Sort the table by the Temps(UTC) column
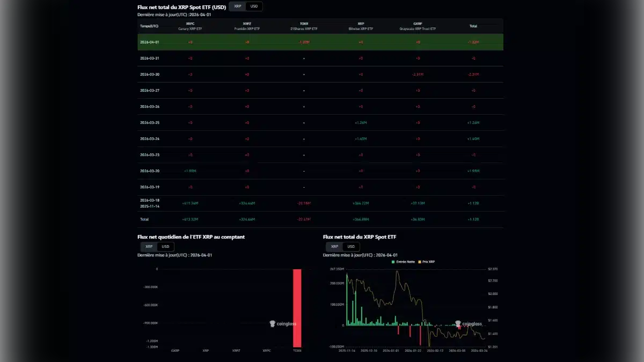Viewport: 644px width, 362px height. tap(150, 27)
